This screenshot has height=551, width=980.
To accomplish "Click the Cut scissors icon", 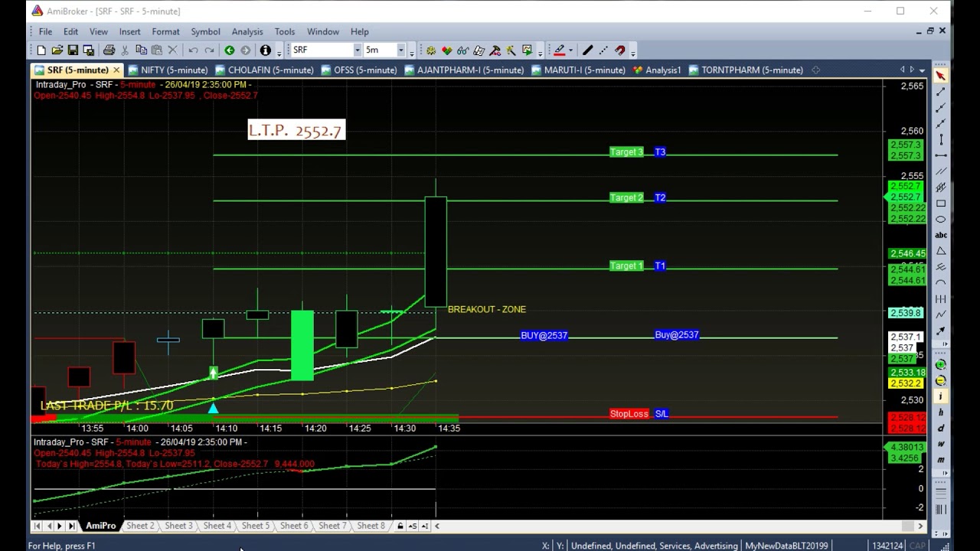I will pos(125,51).
